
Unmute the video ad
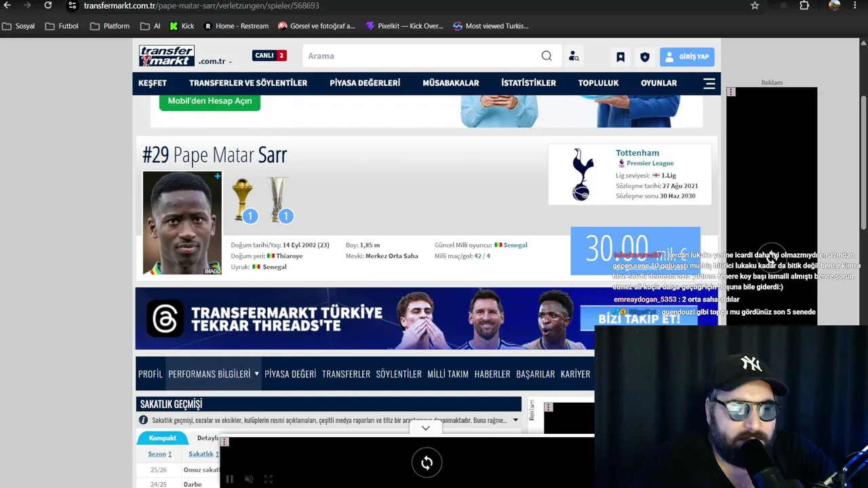[x=249, y=479]
